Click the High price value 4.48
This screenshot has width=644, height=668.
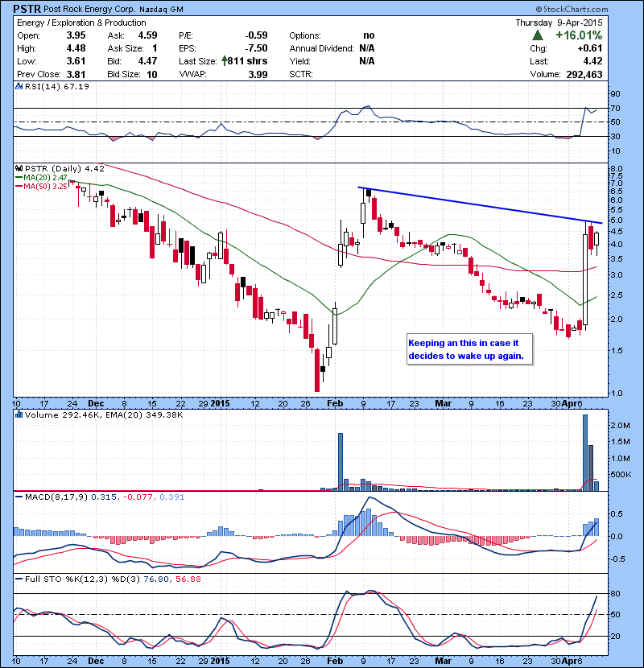76,48
